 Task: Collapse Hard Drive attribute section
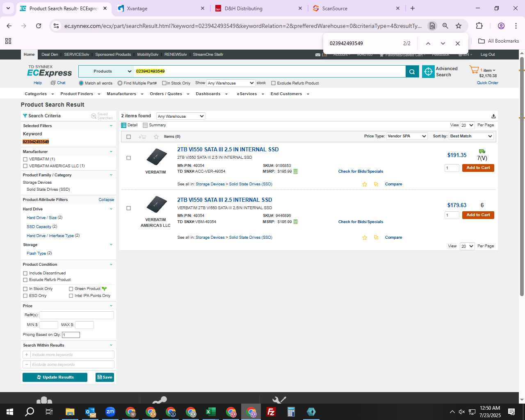111,209
